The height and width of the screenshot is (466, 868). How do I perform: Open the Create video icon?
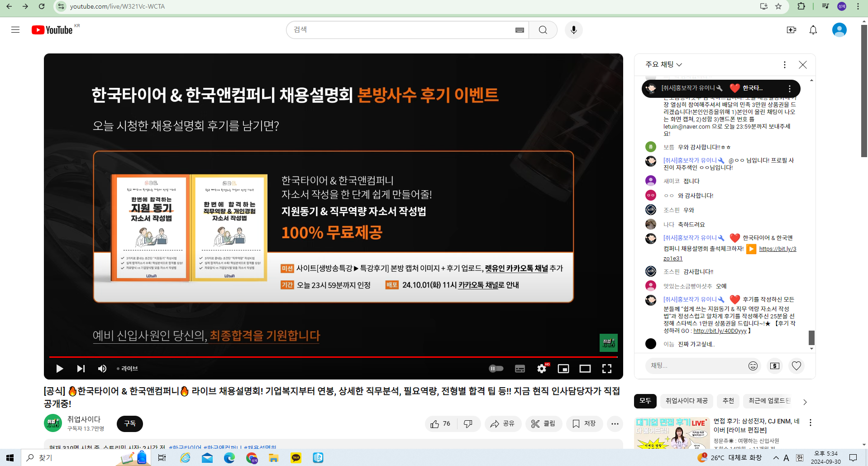click(x=791, y=30)
